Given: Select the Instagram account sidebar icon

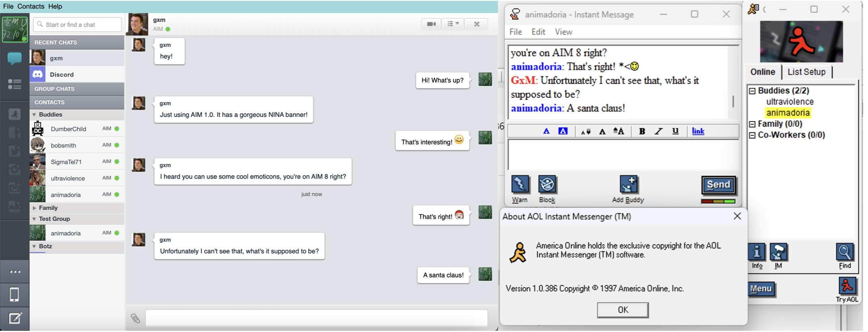Looking at the screenshot, I should point(15,169).
